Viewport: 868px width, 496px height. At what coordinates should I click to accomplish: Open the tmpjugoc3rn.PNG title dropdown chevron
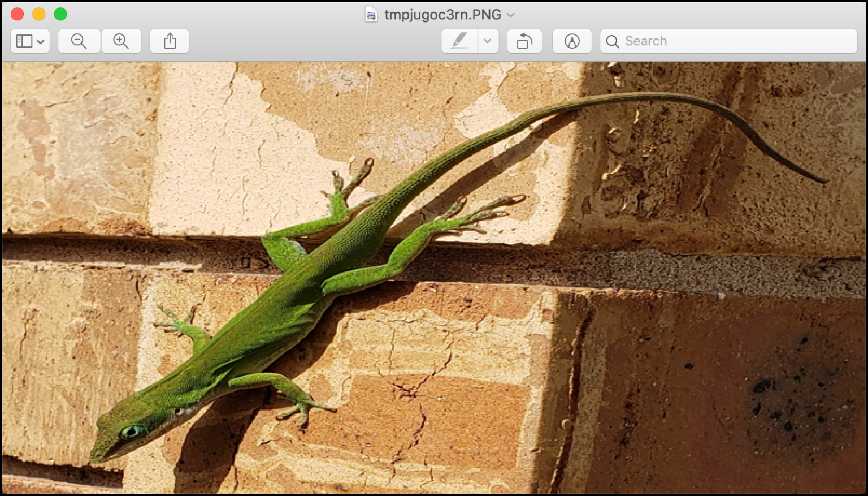tap(511, 15)
